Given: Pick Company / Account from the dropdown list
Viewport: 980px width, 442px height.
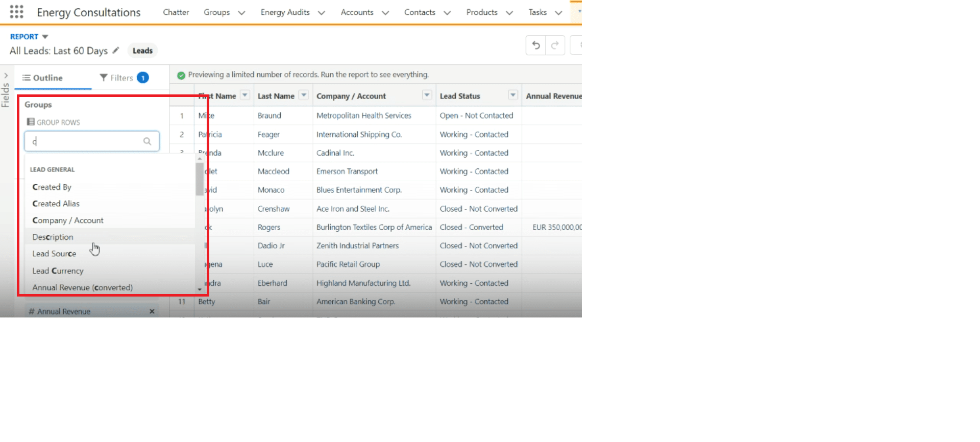Looking at the screenshot, I should click(68, 220).
